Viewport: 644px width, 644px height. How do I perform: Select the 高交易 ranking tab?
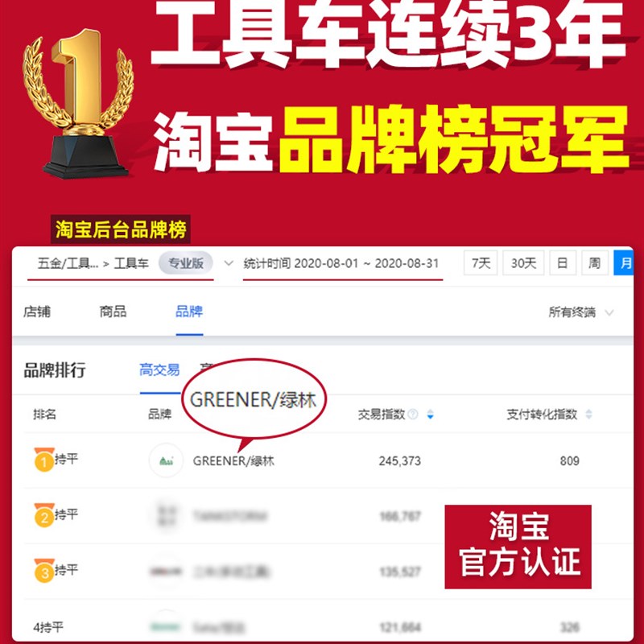coord(159,369)
